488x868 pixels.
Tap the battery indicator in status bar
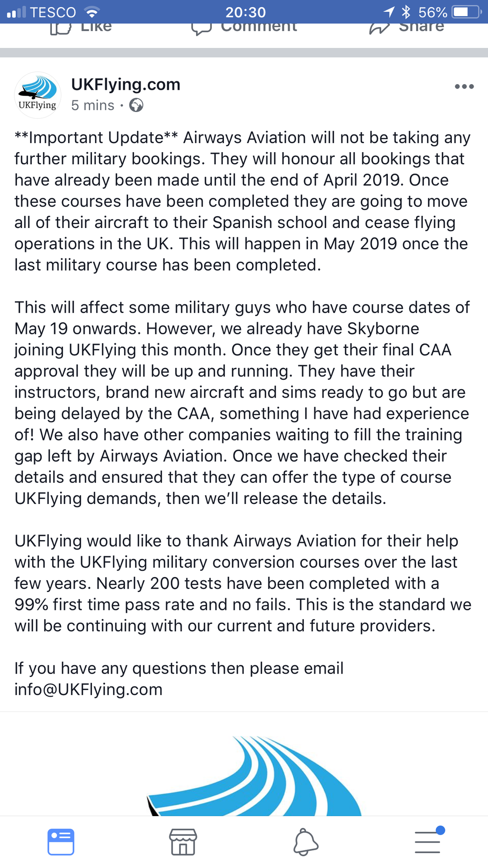pyautogui.click(x=467, y=12)
